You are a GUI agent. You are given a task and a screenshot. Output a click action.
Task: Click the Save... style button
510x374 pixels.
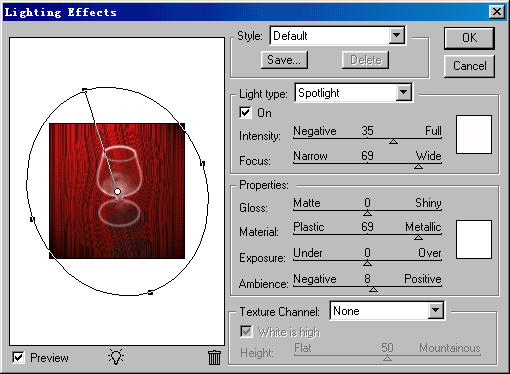(x=284, y=60)
